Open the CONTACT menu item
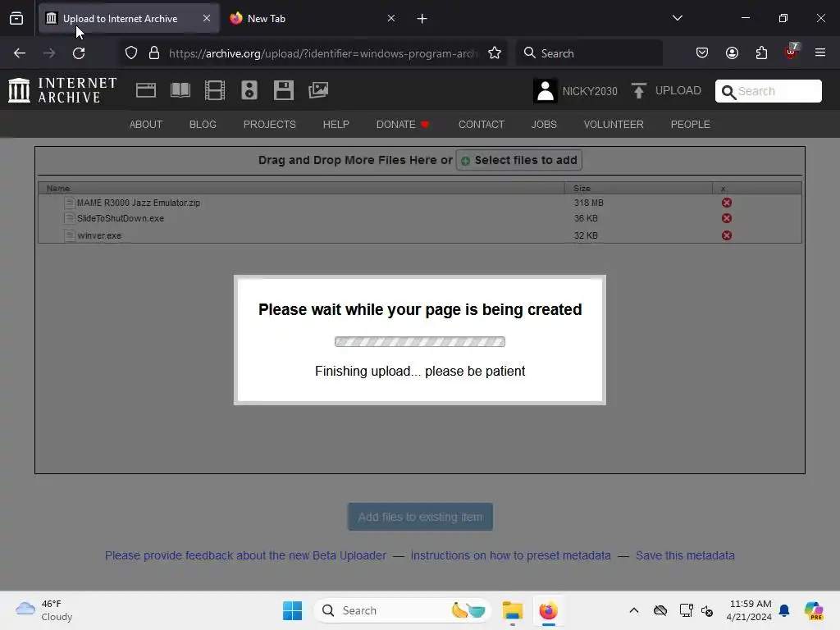 pyautogui.click(x=481, y=125)
